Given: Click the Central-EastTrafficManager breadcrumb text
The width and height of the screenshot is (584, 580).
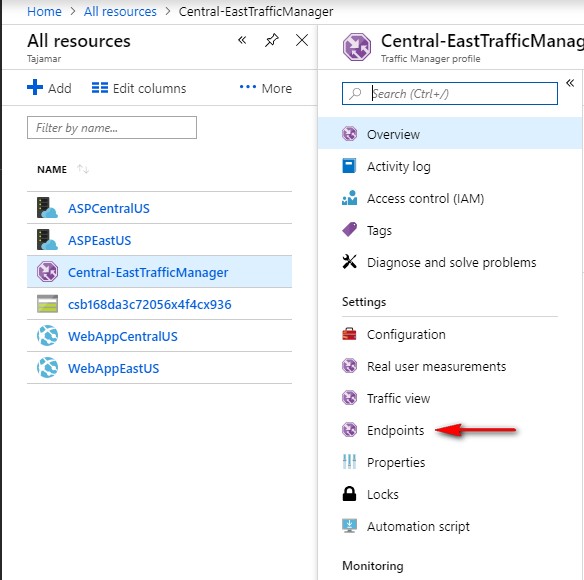Looking at the screenshot, I should [256, 12].
